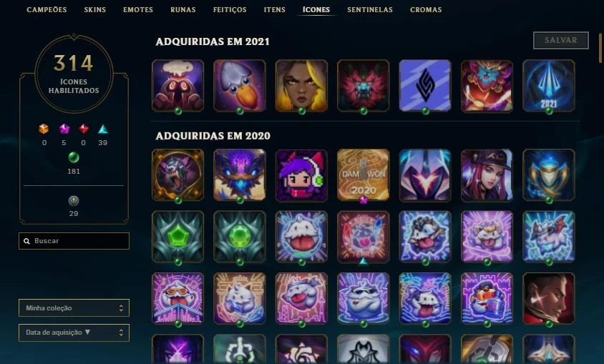Screen dimensions: 604x364
Task: Click the mushroom cloud Teemo icon
Action: coord(177,85)
